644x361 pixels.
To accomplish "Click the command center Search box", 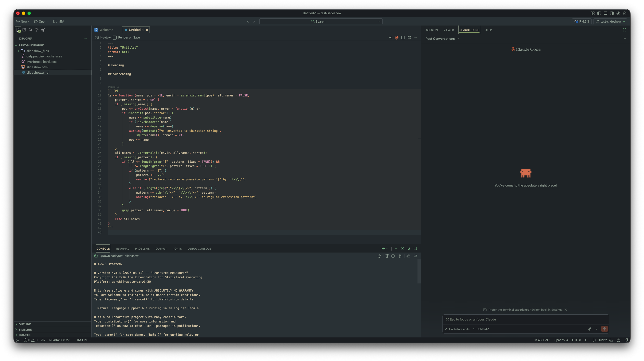I will click(321, 21).
